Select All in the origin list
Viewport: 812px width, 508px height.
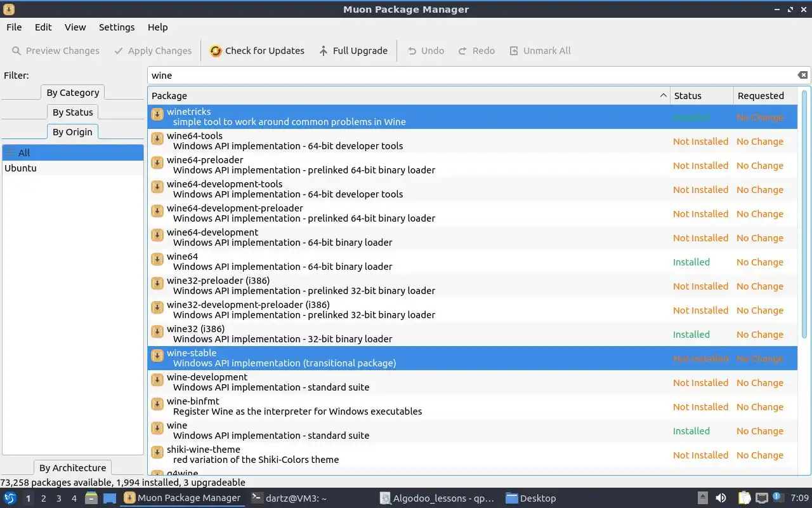point(73,152)
